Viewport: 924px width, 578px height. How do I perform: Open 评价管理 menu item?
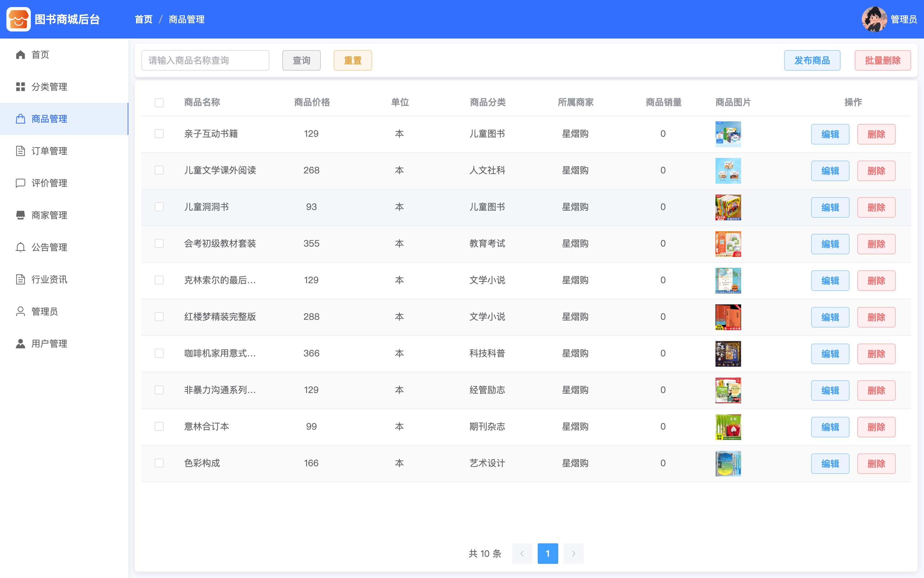tap(64, 183)
